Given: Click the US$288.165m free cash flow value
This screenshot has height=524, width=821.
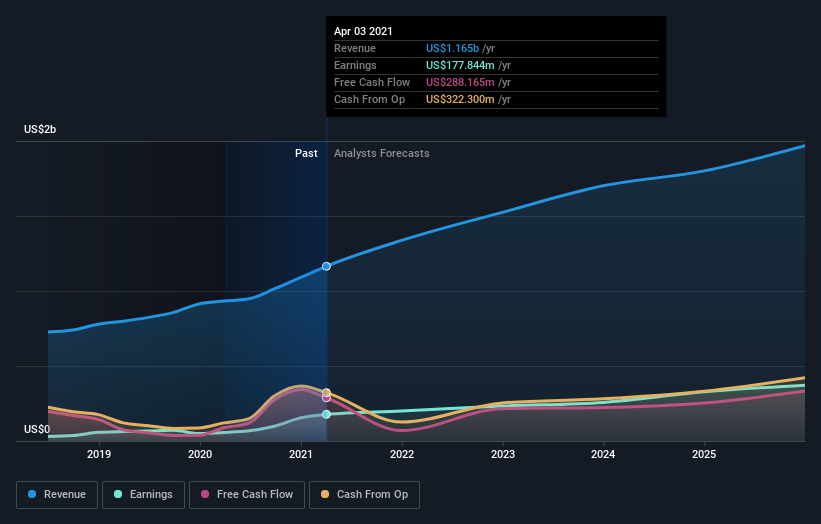Looking at the screenshot, I should coord(460,82).
